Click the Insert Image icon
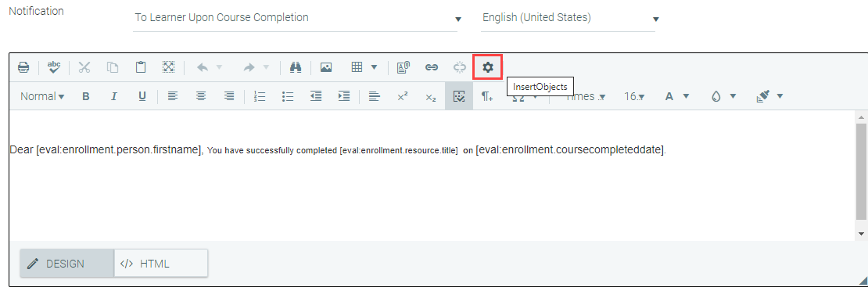This screenshot has height=291, width=868. (x=326, y=67)
